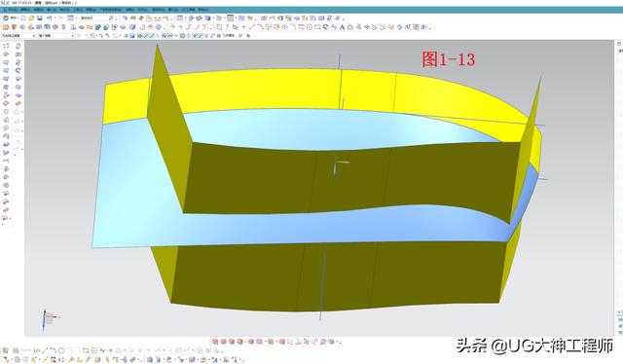
Task: Select the line tool in top curve toolbar
Action: pos(251,27)
